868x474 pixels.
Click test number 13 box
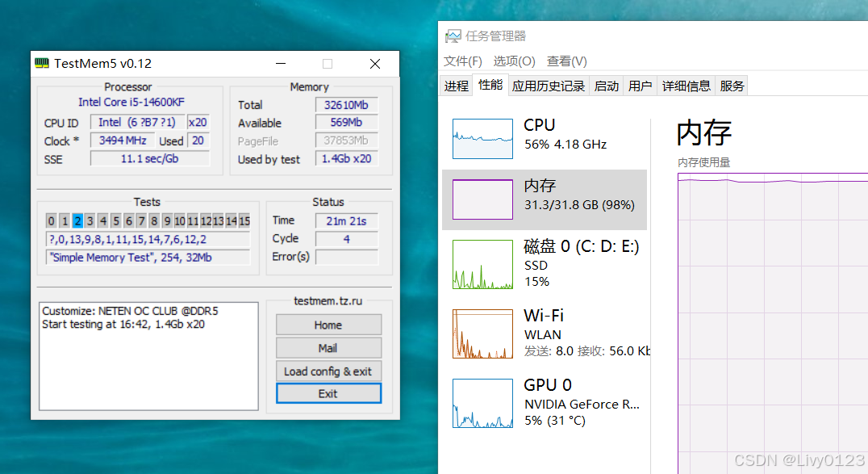pyautogui.click(x=218, y=221)
